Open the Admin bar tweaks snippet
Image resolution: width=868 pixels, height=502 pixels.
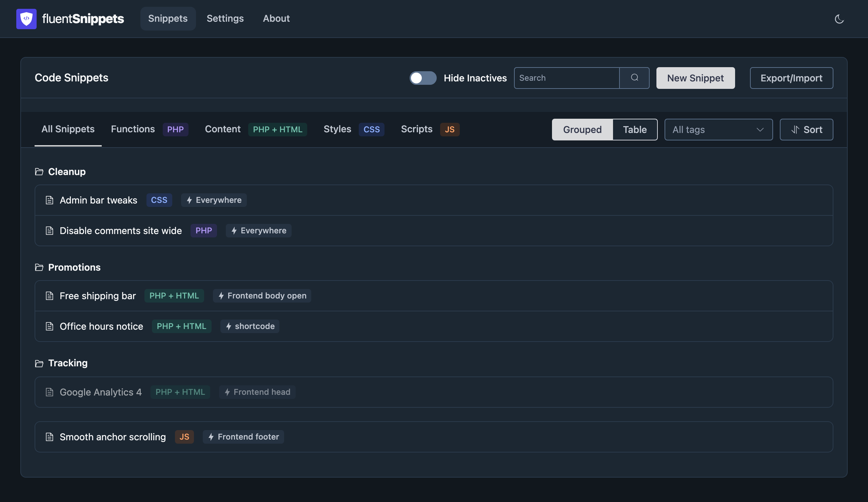(434, 200)
